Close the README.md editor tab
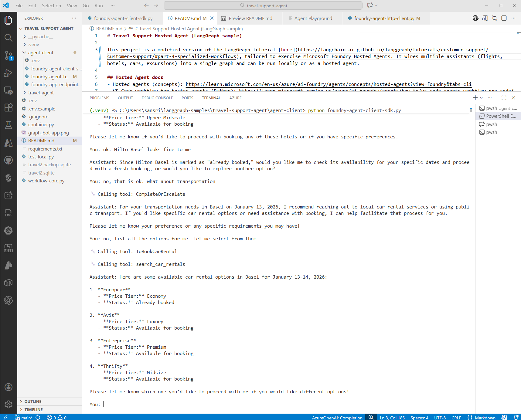Screen dimensions: 521x420 [212, 18]
